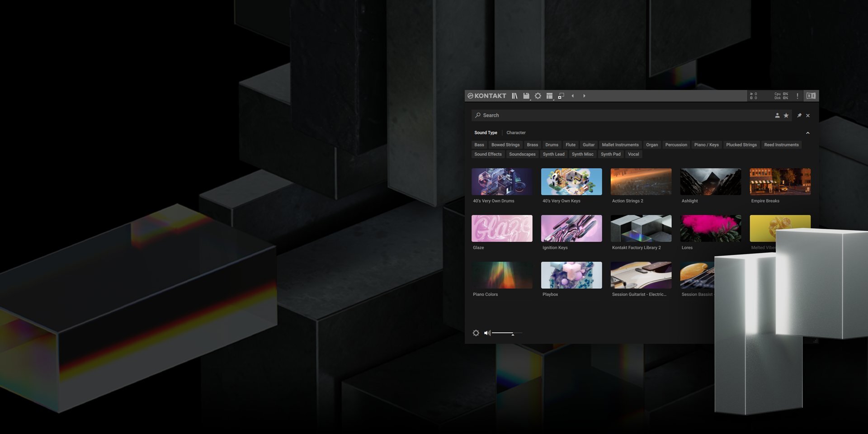Viewport: 868px width, 434px height.
Task: Filter by the Brass tag
Action: point(533,145)
